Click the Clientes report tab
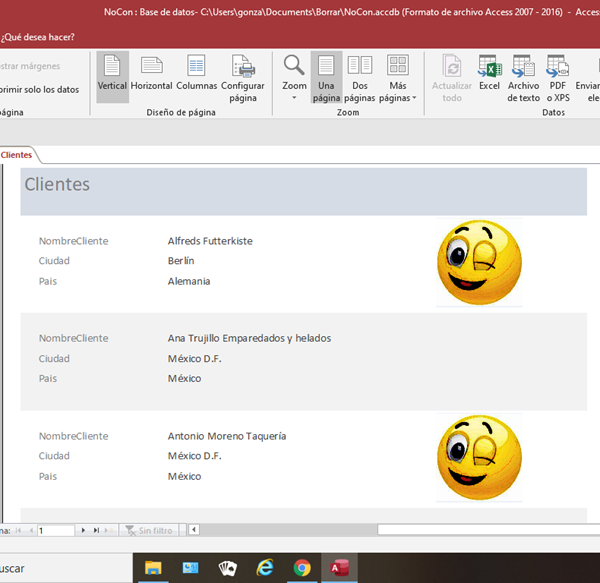 pos(16,155)
